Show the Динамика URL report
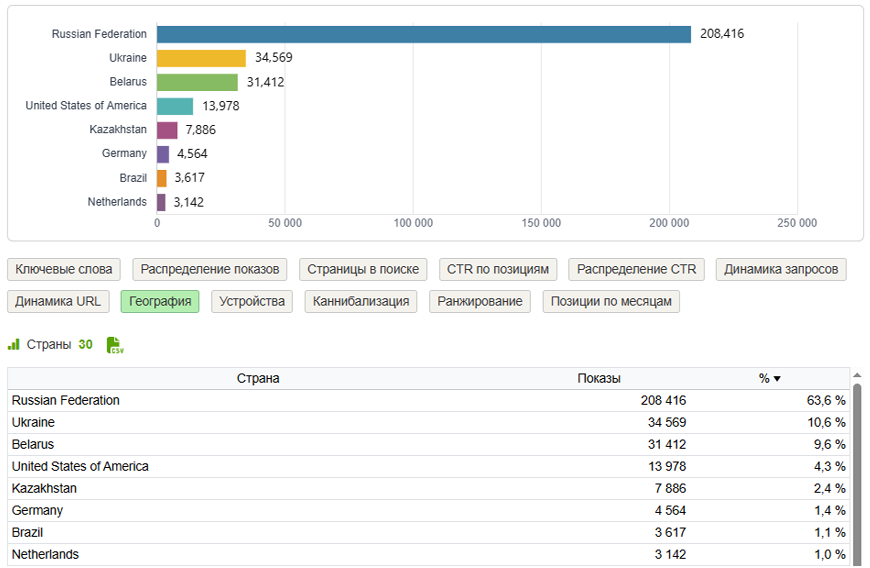This screenshot has width=870, height=568. tap(58, 301)
